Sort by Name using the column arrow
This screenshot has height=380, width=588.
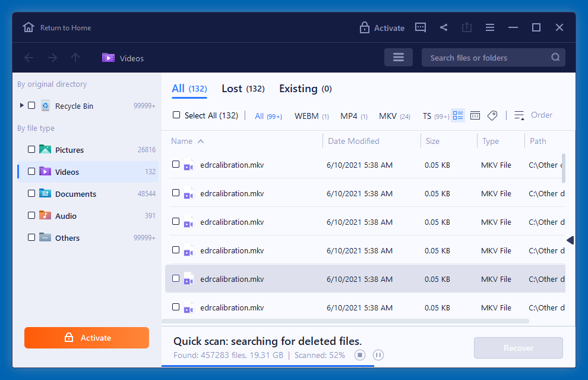201,141
